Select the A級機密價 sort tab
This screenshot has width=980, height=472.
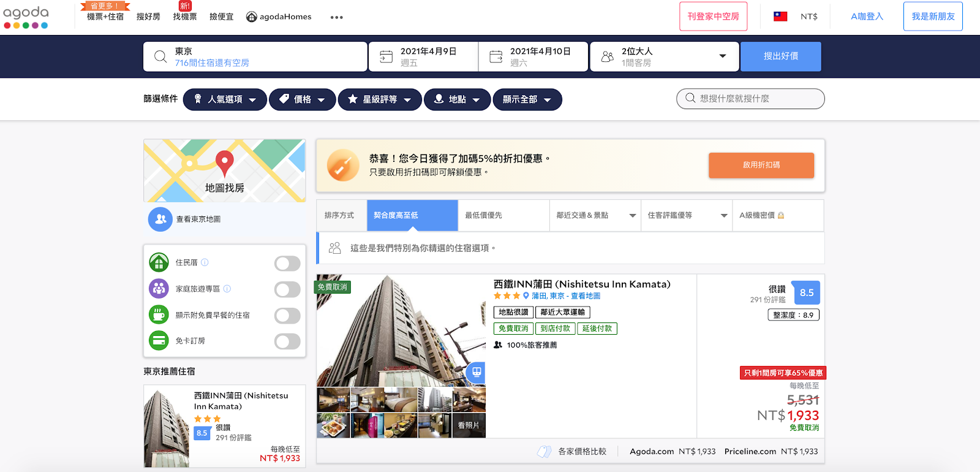coord(778,215)
